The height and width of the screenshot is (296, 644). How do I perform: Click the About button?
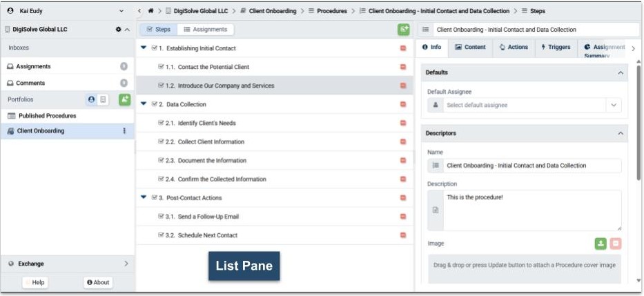pyautogui.click(x=98, y=282)
